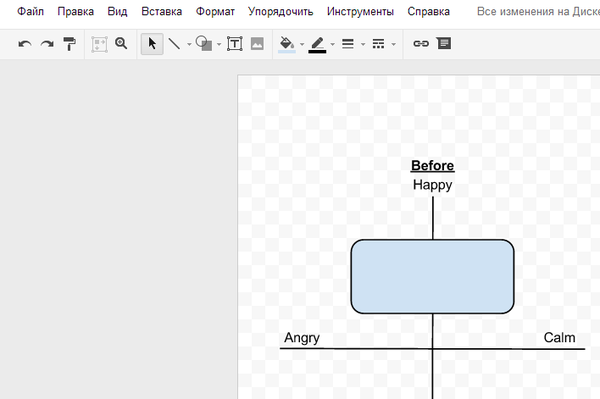Select the 'Calm' label text
Image resolution: width=600 pixels, height=399 pixels.
(559, 338)
